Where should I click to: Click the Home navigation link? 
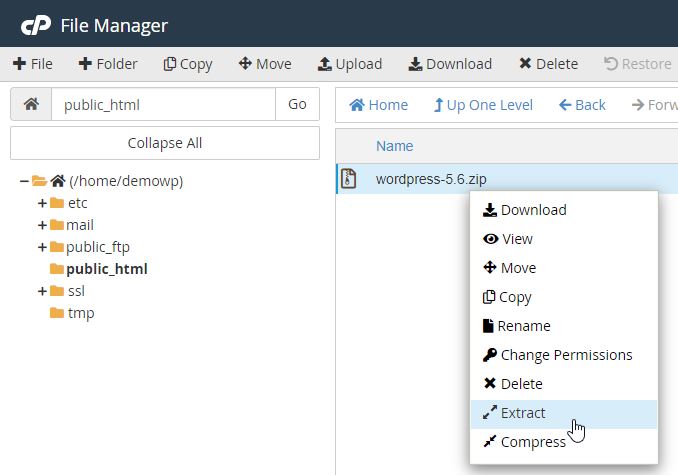[378, 105]
